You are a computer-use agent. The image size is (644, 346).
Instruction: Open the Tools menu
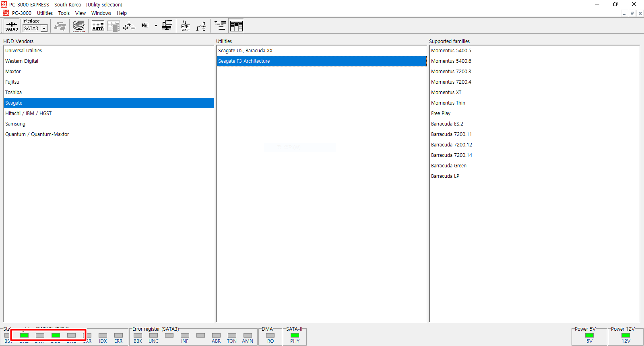pos(64,13)
